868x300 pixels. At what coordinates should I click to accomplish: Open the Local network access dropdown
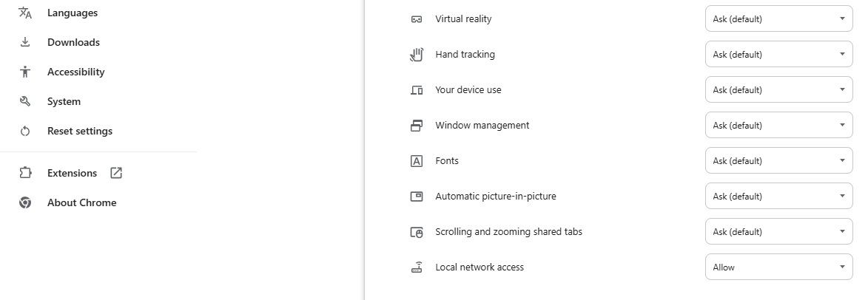[x=778, y=267]
